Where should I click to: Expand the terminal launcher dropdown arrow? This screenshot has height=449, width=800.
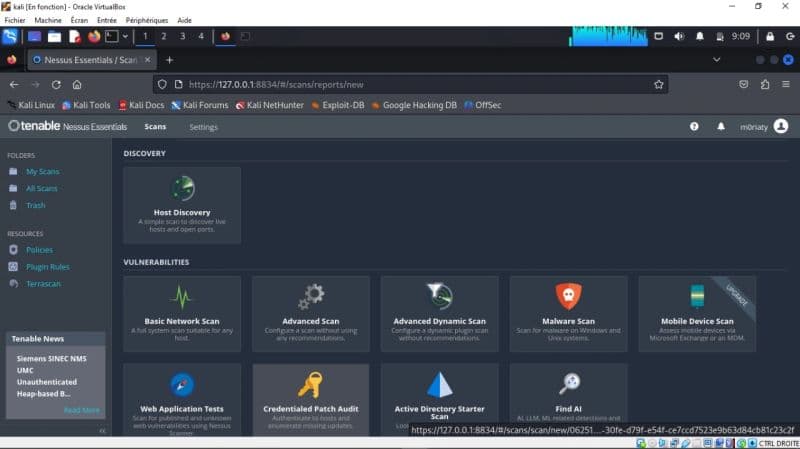[125, 37]
